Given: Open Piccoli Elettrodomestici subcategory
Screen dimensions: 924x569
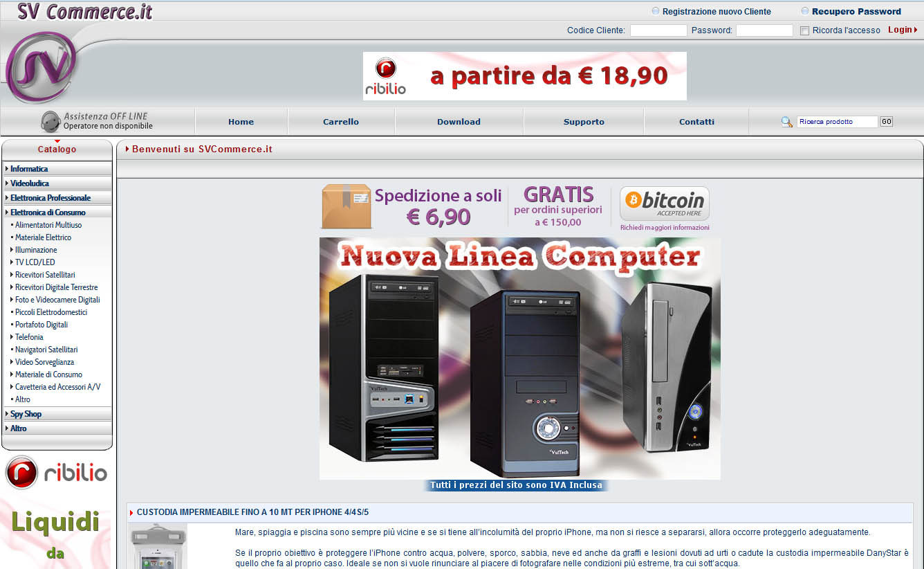Looking at the screenshot, I should click(51, 312).
